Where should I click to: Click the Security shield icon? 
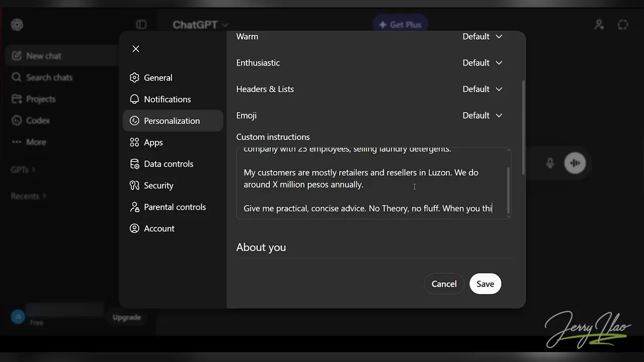tap(134, 186)
